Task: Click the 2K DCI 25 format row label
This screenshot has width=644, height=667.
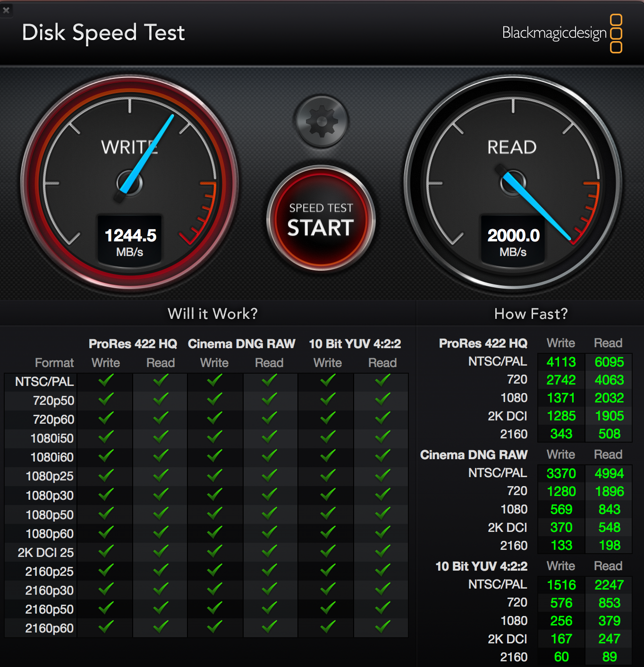Action: pos(46,553)
